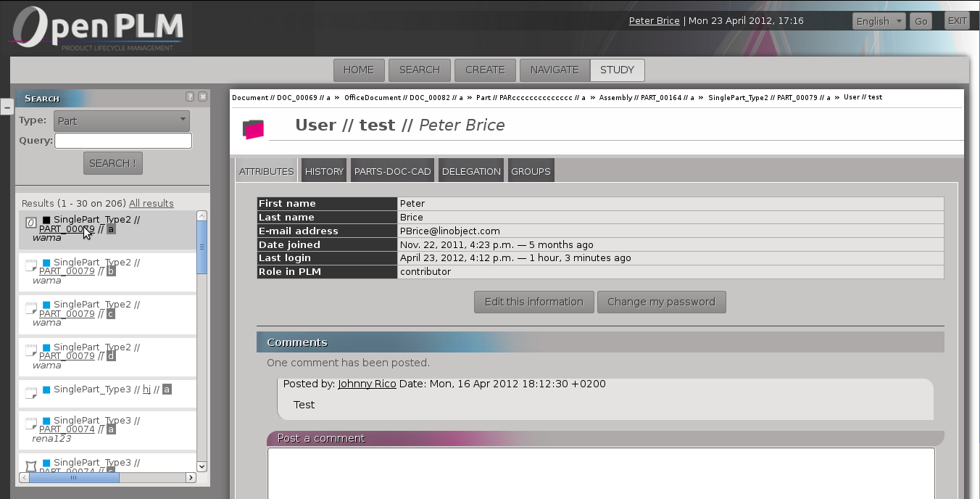
Task: Switch to the HISTORY tab
Action: pos(324,171)
